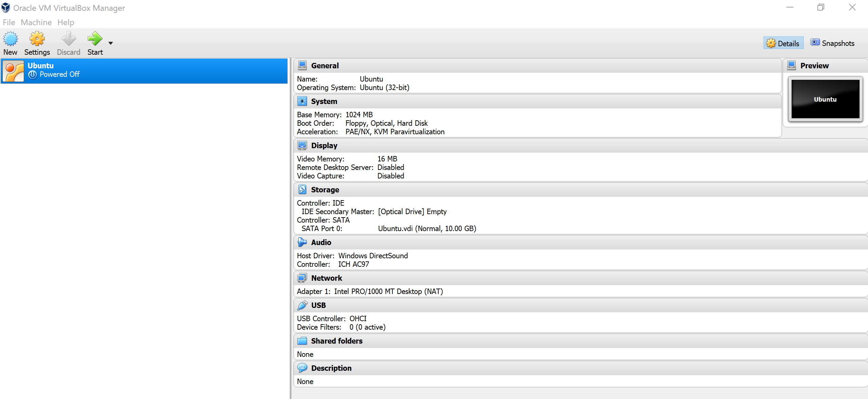Screen dimensions: 868x399
Task: Click the Powered Off status icon
Action: tap(33, 75)
